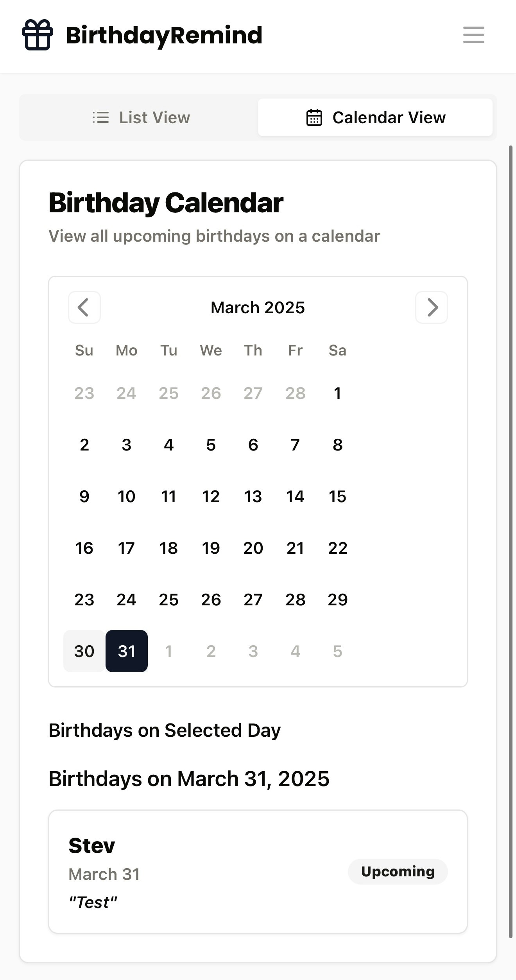
Task: Pick March 1 on the calendar
Action: tap(338, 393)
